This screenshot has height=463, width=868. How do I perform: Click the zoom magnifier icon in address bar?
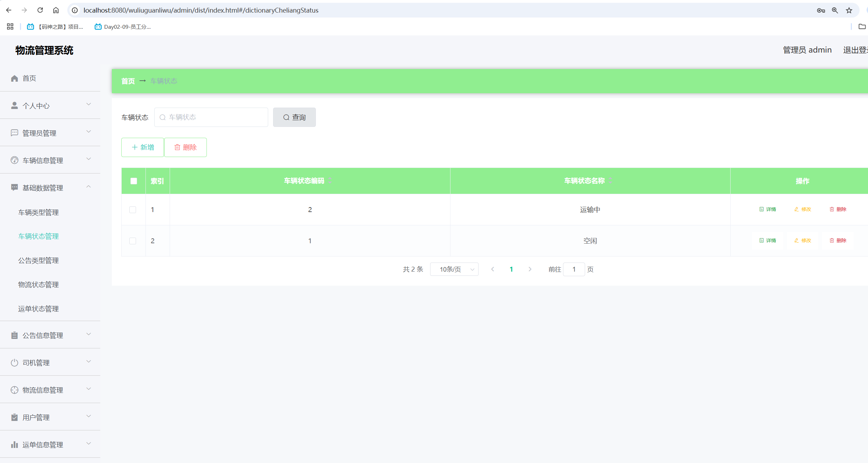[x=835, y=10]
